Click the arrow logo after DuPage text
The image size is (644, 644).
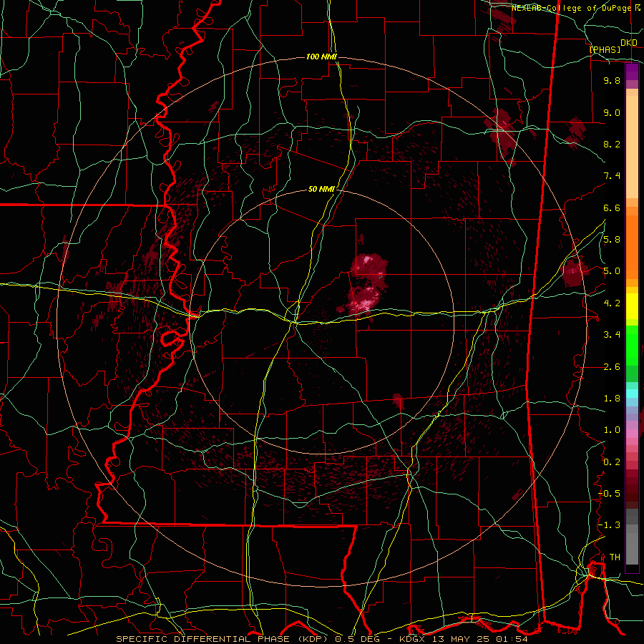638,8
